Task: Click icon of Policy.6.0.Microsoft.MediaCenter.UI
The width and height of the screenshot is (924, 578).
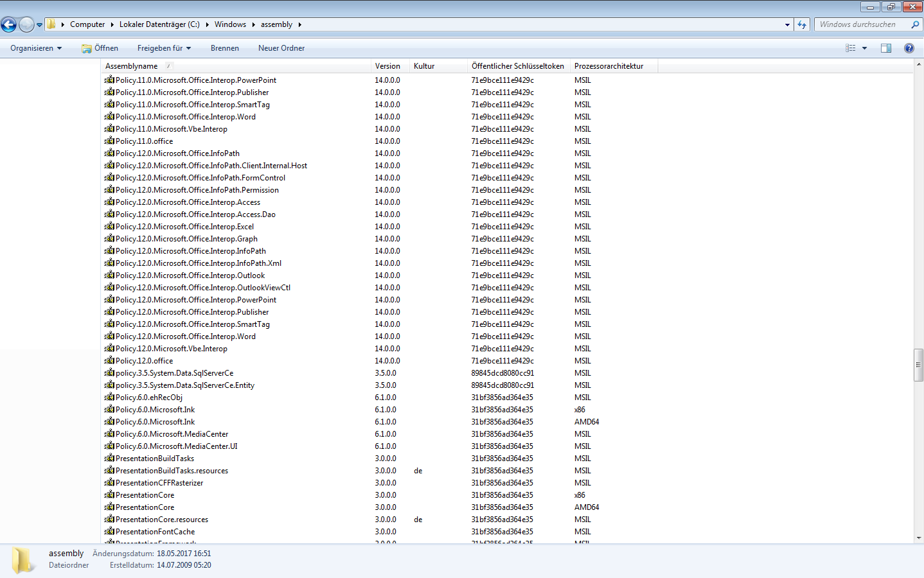Action: coord(109,446)
